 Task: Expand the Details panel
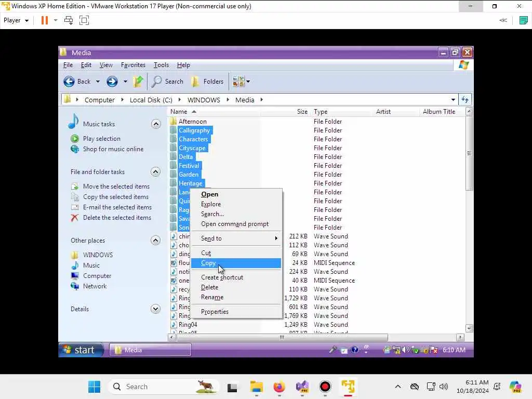coord(155,309)
